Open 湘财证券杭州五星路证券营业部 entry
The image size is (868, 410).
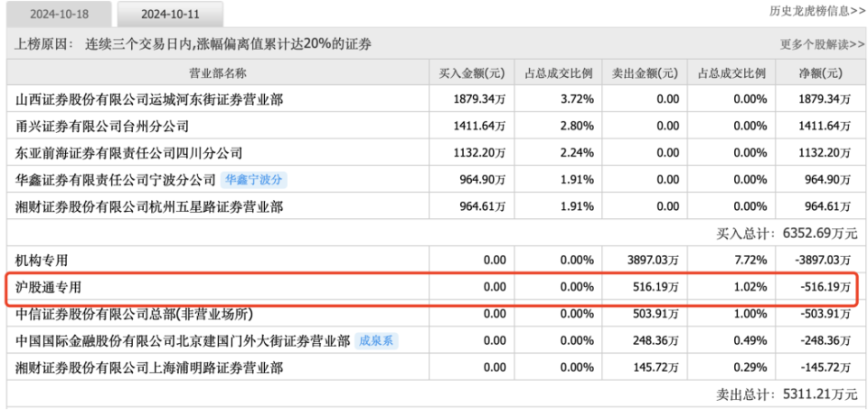(x=149, y=207)
